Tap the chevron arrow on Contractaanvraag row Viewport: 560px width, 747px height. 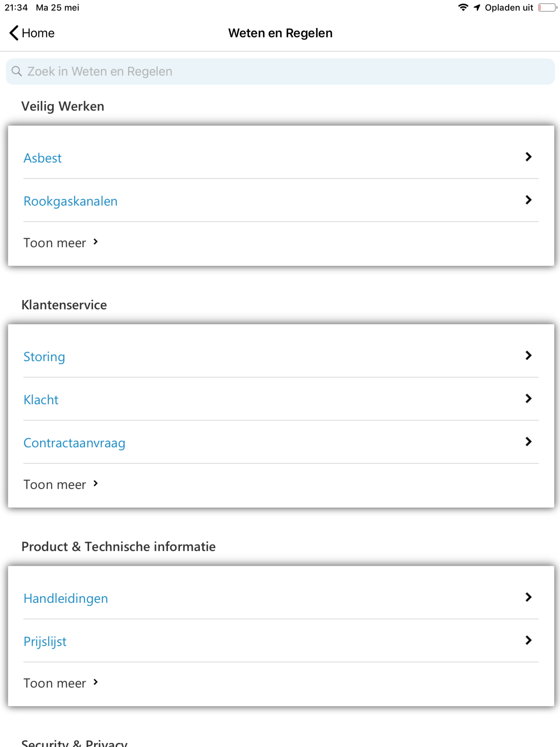(x=529, y=442)
